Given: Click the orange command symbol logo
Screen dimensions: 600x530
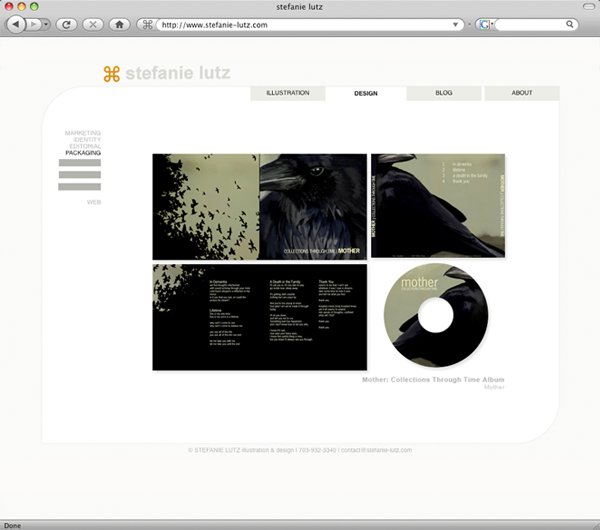Looking at the screenshot, I should point(112,74).
